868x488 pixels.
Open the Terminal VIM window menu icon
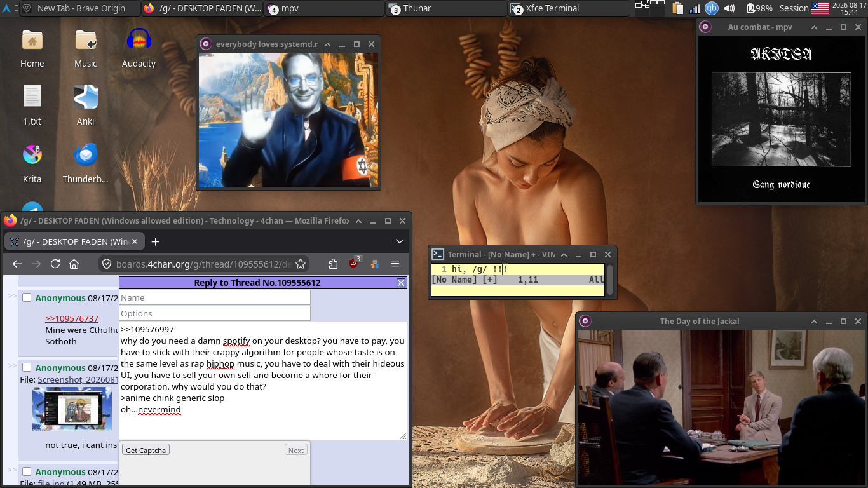(438, 254)
